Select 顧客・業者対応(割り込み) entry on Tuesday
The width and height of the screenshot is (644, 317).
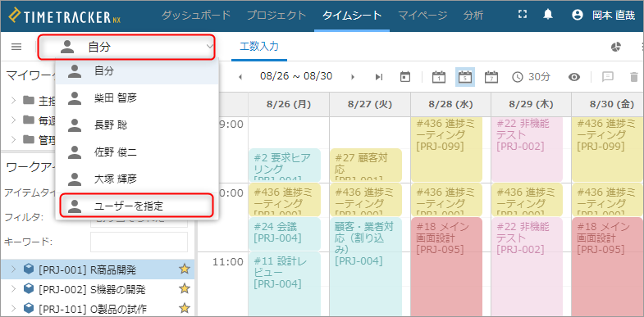(x=366, y=266)
